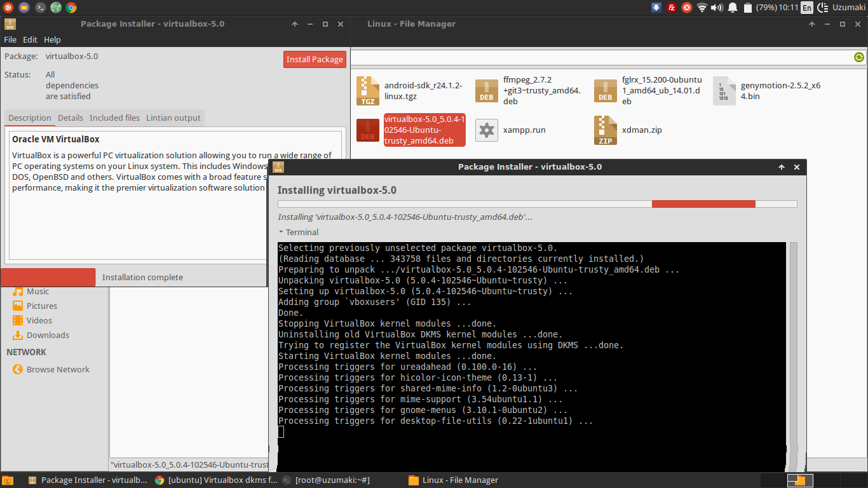Switch to the Lintian output tab

tap(173, 118)
